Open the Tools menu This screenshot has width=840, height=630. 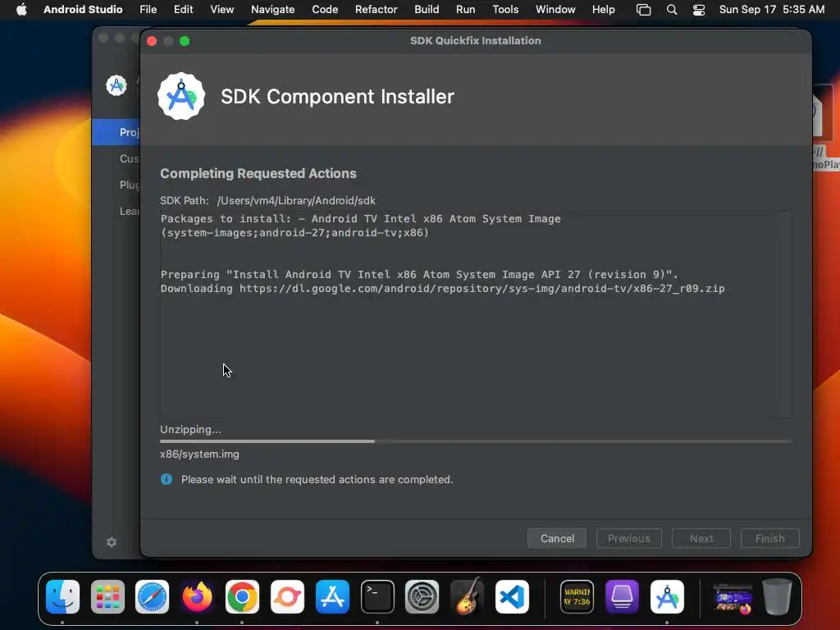click(x=505, y=10)
